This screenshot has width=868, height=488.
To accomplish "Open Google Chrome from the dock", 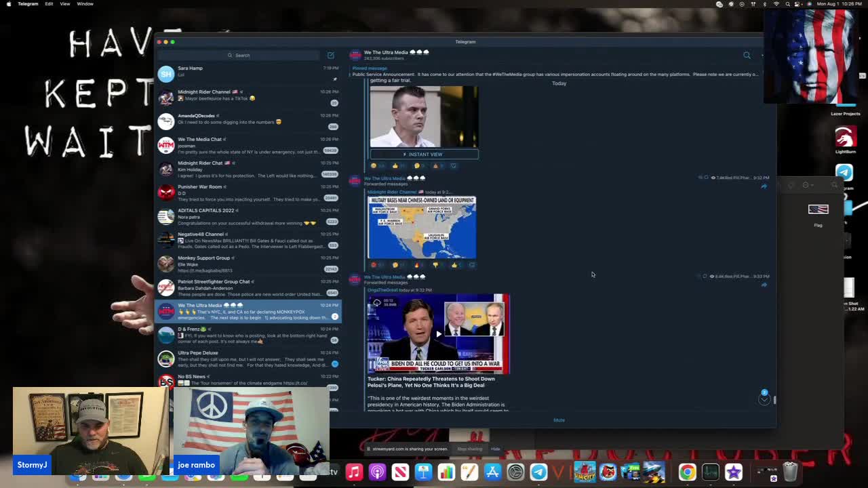I will (687, 472).
